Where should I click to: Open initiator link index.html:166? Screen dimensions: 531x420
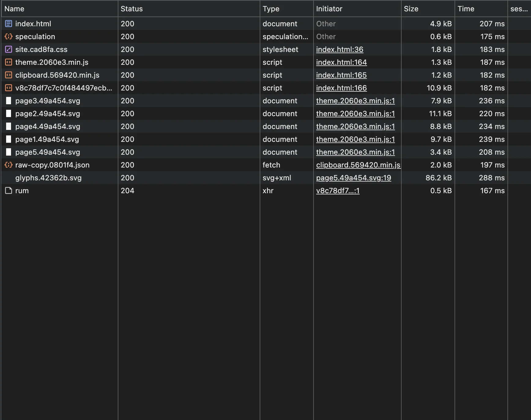tap(341, 88)
